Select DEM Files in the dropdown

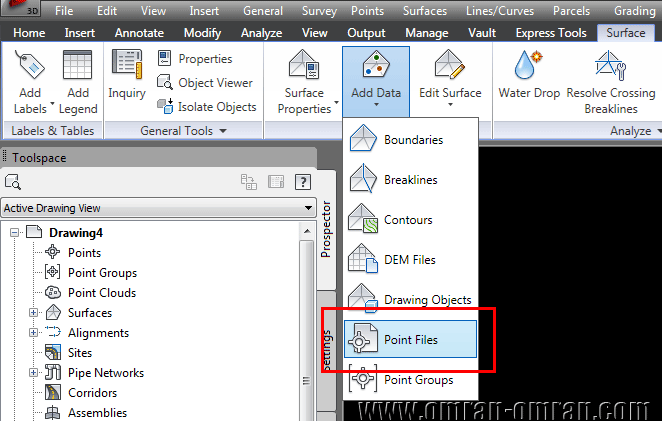point(410,260)
